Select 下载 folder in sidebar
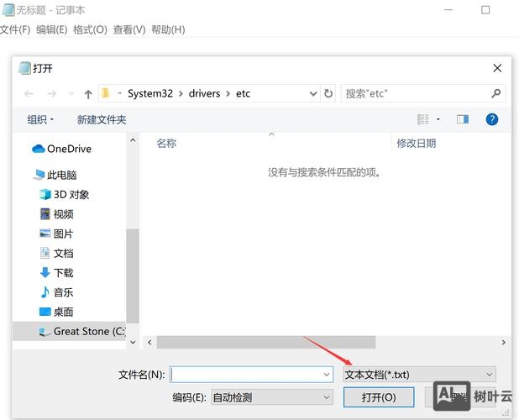 coord(63,273)
